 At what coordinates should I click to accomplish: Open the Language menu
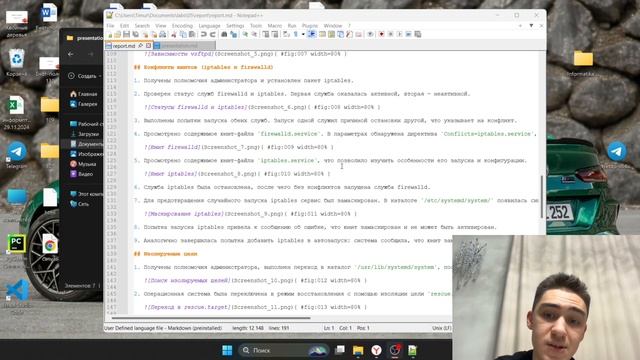click(209, 26)
